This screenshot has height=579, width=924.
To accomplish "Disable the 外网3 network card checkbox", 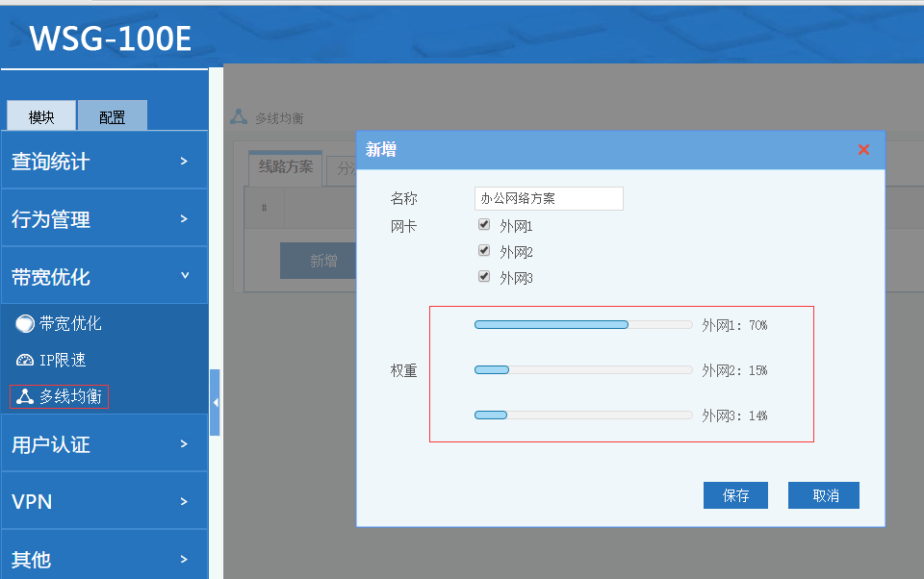I will click(483, 277).
